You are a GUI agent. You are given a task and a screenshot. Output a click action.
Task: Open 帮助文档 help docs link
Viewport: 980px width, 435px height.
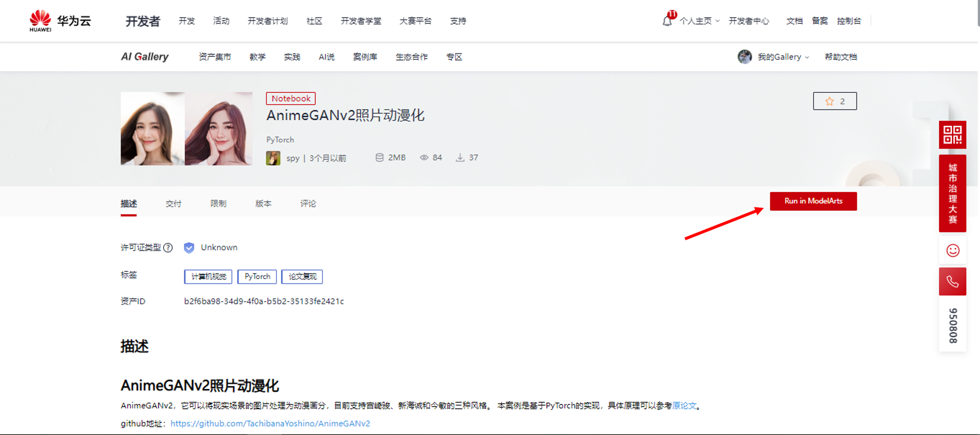click(841, 57)
